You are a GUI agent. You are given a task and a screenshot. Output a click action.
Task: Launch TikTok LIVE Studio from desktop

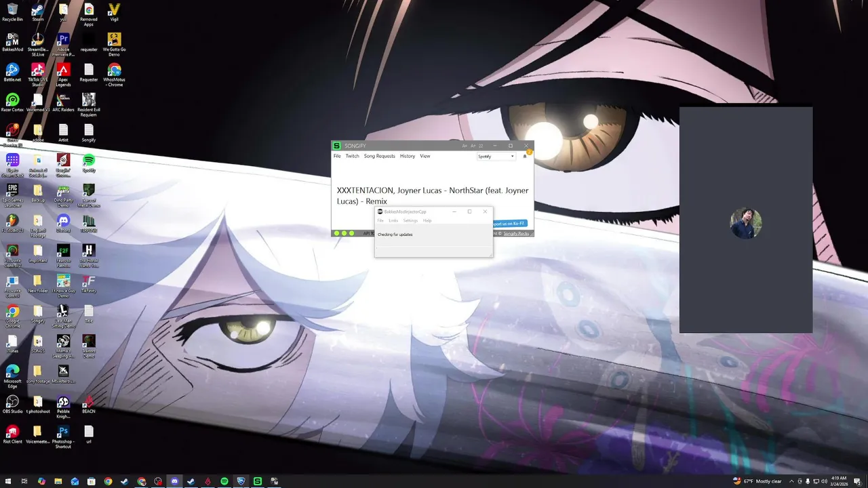pos(38,75)
